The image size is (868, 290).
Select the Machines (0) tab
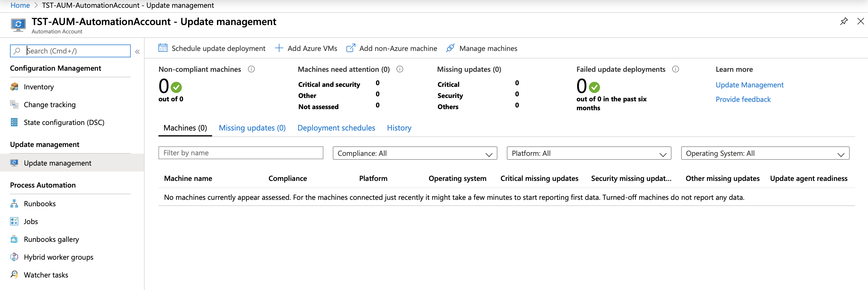tap(185, 128)
